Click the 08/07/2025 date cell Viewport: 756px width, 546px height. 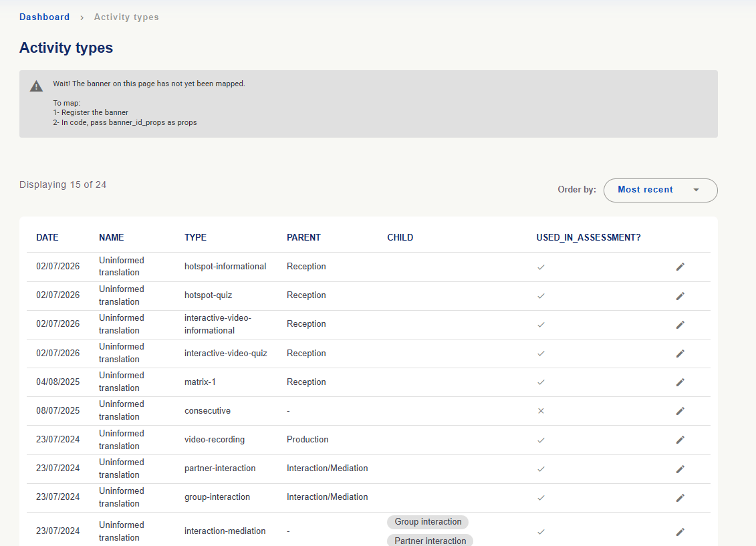pos(58,411)
